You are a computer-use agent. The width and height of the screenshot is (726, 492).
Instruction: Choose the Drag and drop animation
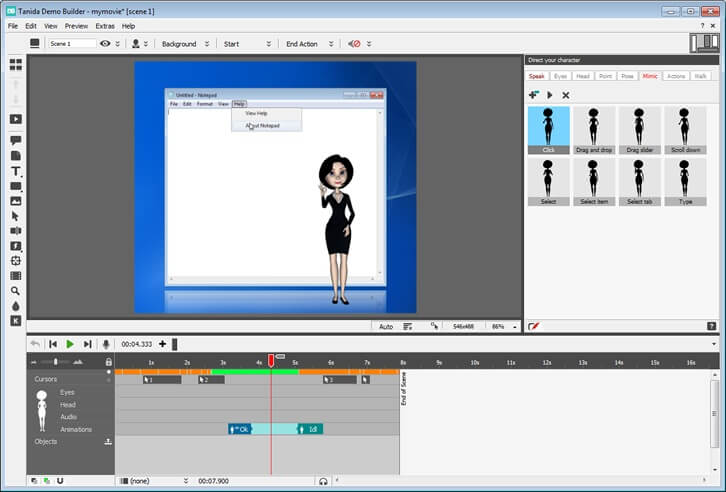[x=593, y=130]
